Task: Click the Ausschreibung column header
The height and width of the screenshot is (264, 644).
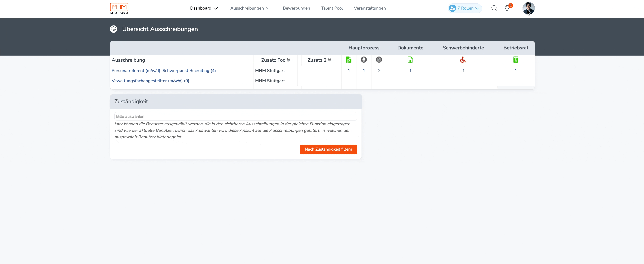Action: [x=128, y=60]
